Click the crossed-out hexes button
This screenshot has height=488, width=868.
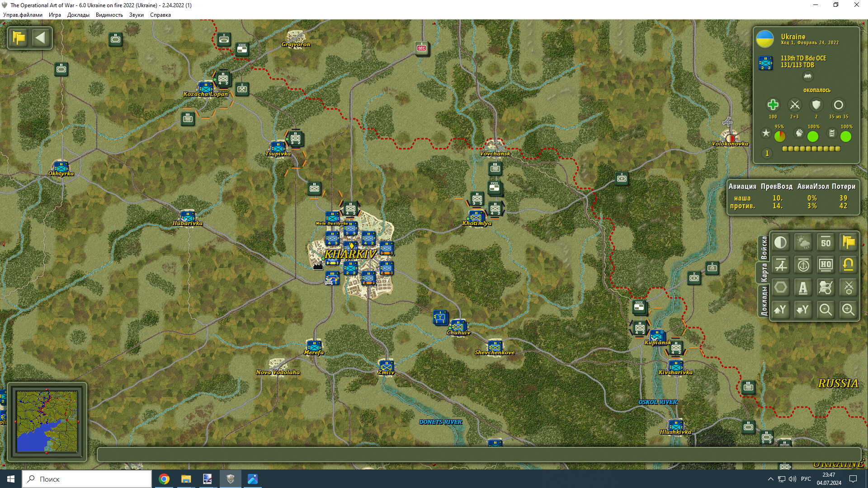(826, 287)
